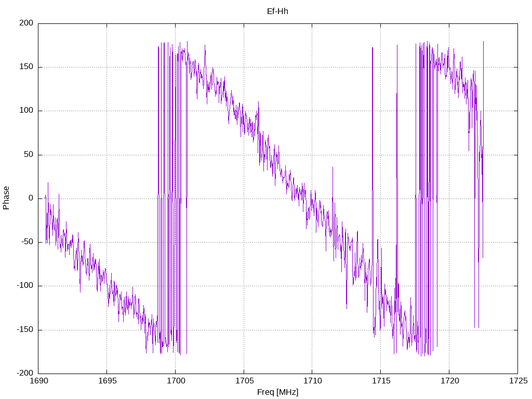Click x-axis tick label 1725
Image resolution: width=532 pixels, height=399 pixels.
[518, 381]
